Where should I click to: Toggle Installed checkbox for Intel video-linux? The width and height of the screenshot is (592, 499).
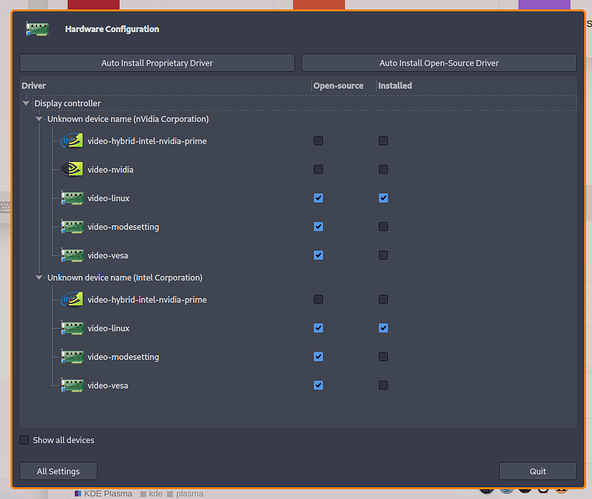click(x=383, y=328)
